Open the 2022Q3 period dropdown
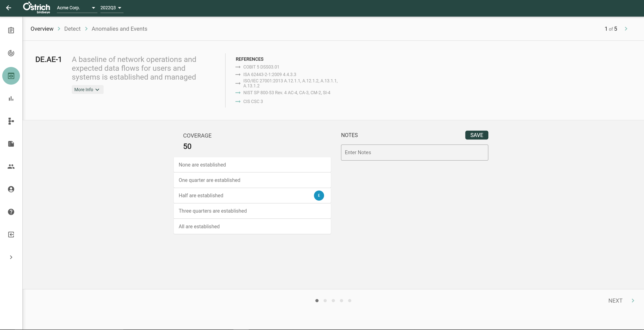The height and width of the screenshot is (330, 644). click(x=111, y=8)
